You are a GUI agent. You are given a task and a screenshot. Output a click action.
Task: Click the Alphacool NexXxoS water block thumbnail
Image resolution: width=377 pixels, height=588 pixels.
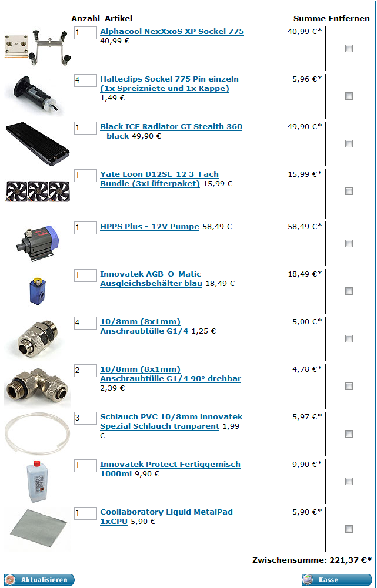[x=38, y=48]
